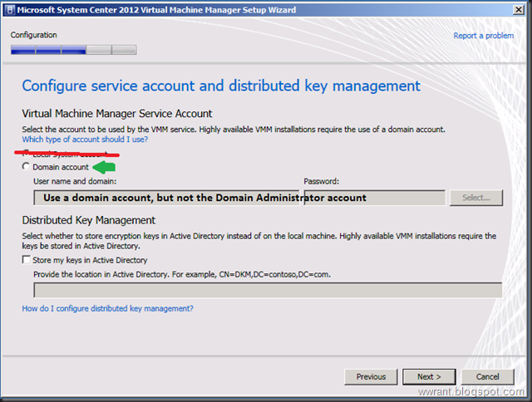532x402 pixels.
Task: Open Which type of account should I use
Action: coord(85,140)
